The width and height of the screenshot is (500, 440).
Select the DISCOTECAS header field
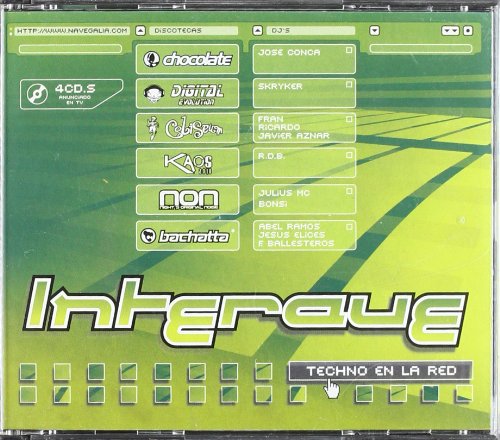coord(193,31)
